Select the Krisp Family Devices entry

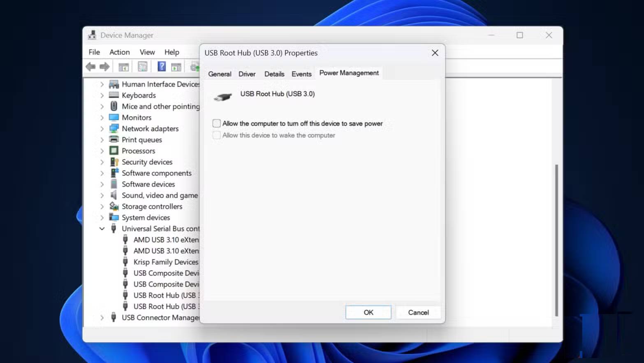tap(165, 262)
